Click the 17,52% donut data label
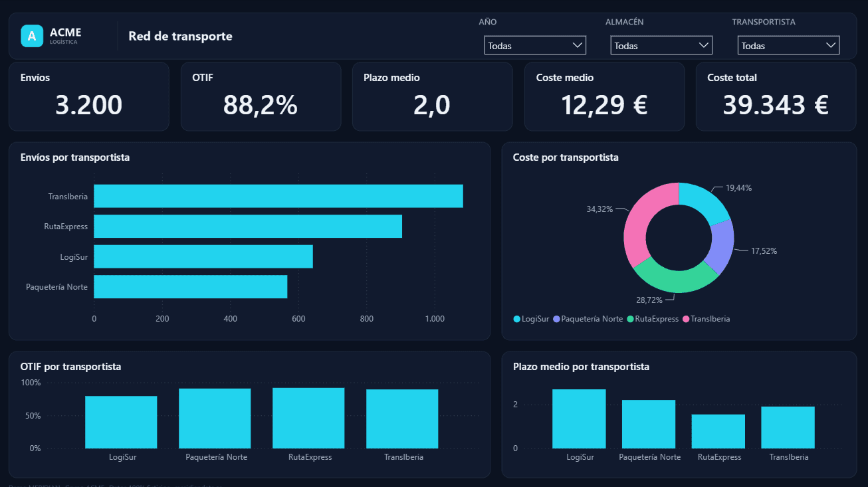The image size is (868, 487). pyautogui.click(x=764, y=251)
